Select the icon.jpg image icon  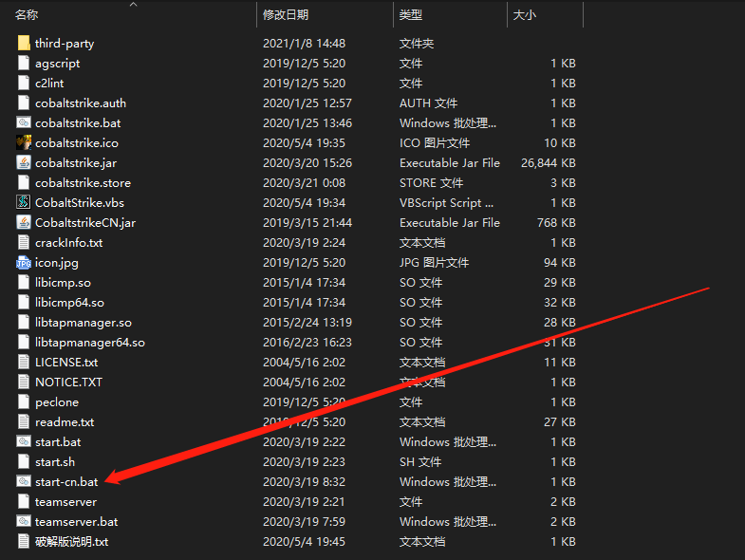point(24,262)
